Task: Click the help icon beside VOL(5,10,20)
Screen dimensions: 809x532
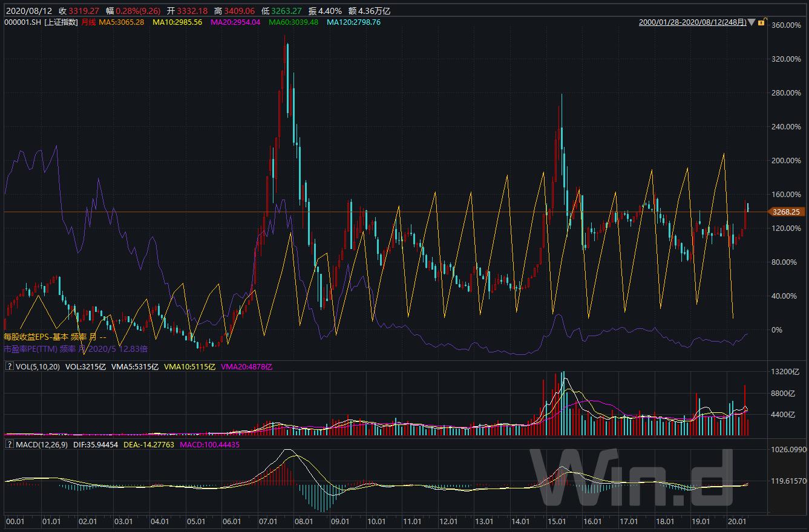Action: click(x=9, y=366)
